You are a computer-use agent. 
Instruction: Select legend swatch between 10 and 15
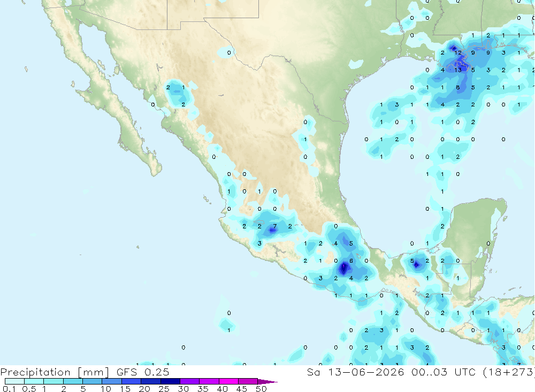[112, 381]
